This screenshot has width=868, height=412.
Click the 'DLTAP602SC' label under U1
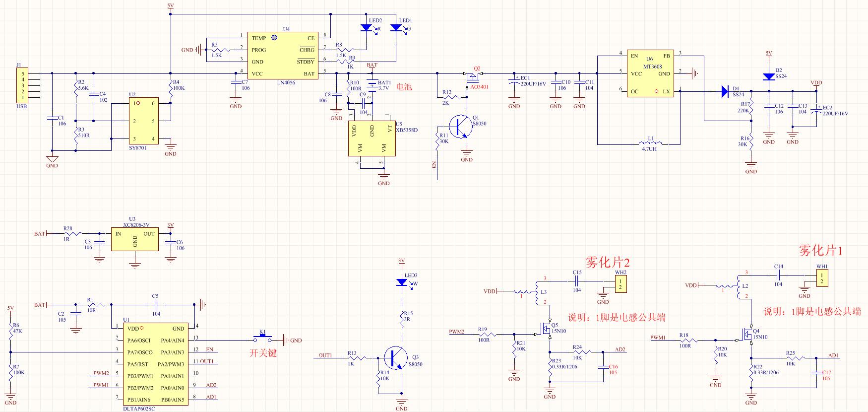(x=139, y=409)
